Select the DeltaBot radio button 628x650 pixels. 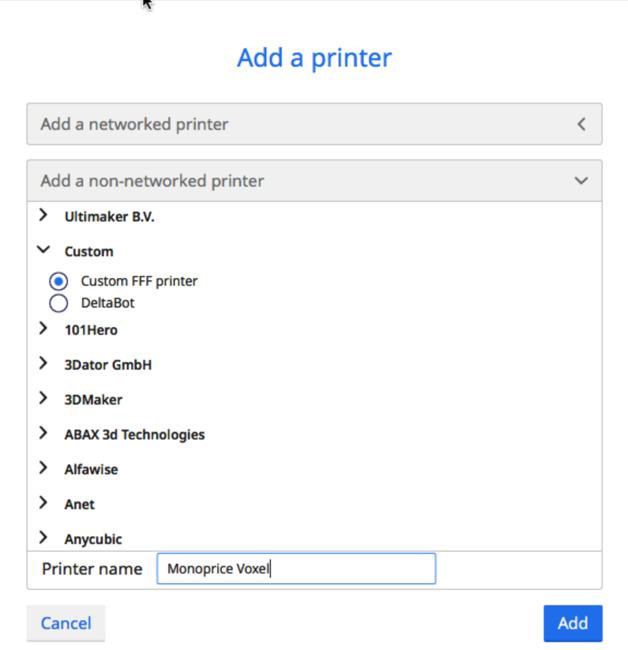[58, 302]
